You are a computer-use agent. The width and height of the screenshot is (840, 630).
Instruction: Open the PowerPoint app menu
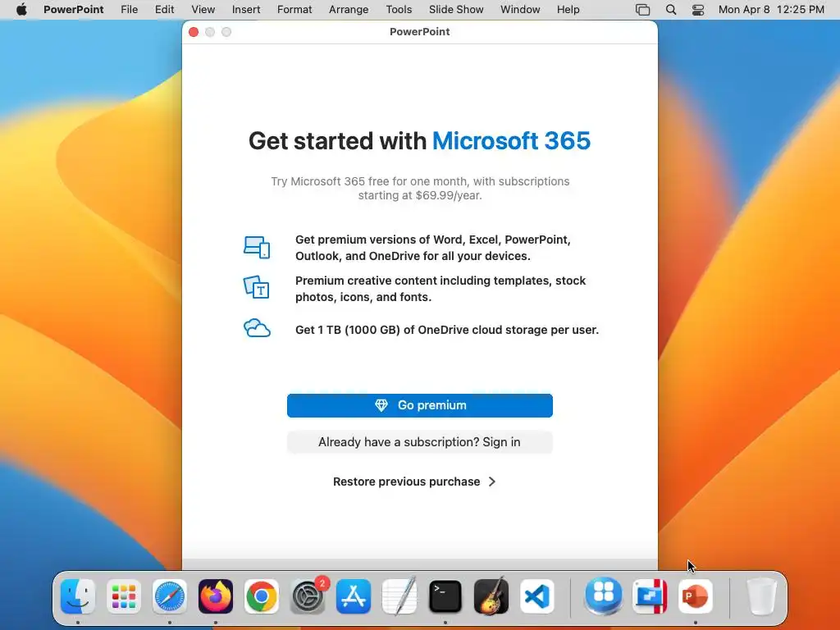click(73, 10)
